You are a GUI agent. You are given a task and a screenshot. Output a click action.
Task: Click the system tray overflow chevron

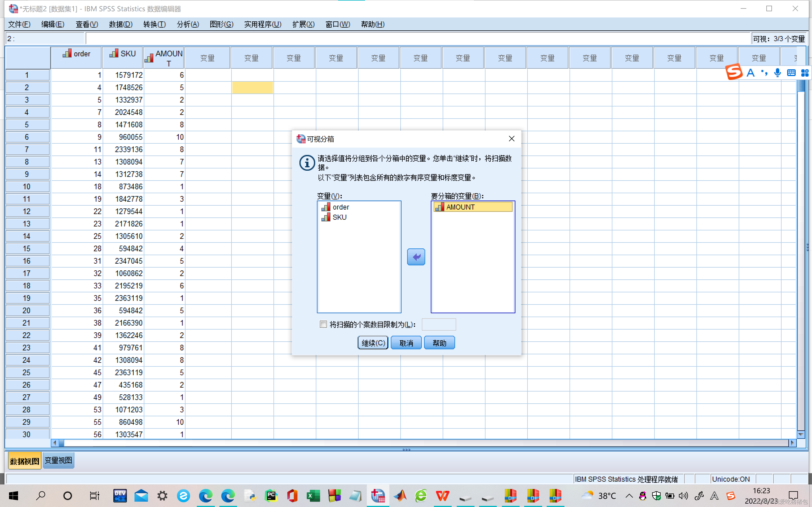(629, 496)
